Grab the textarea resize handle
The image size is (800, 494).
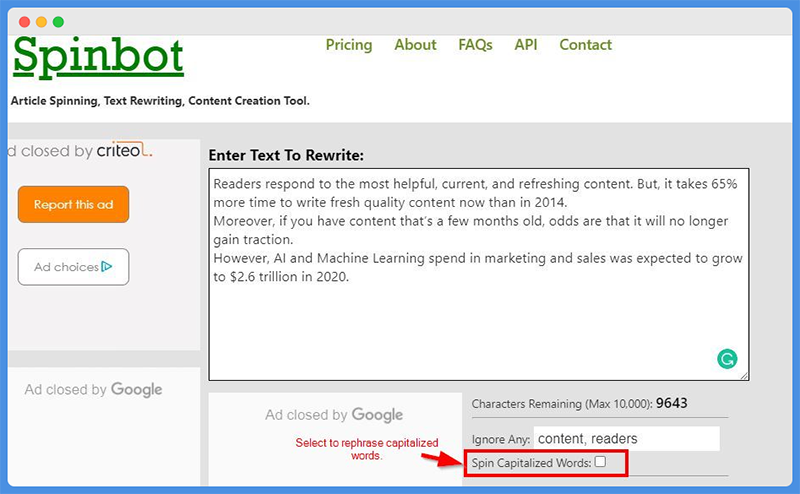click(x=744, y=376)
